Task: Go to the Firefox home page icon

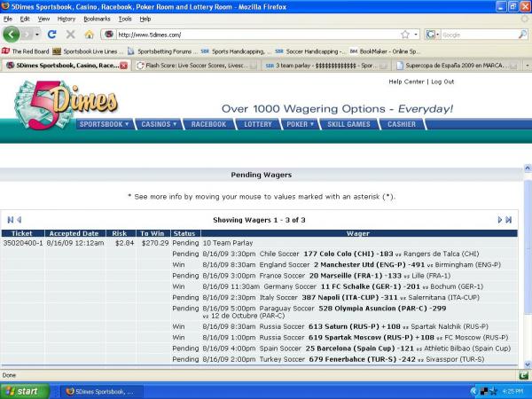Action: click(x=89, y=35)
